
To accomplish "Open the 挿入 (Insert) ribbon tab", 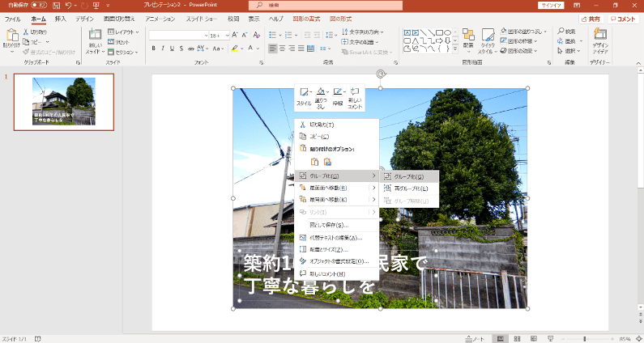I will (x=61, y=18).
